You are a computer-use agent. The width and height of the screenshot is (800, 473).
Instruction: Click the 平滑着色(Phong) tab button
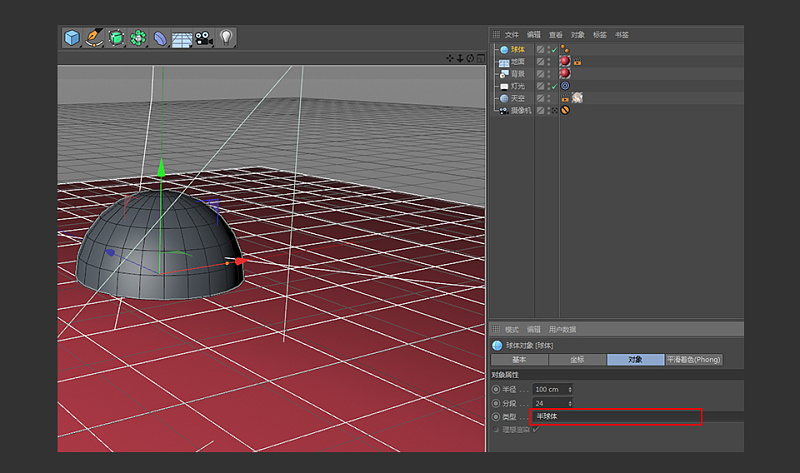pos(694,359)
